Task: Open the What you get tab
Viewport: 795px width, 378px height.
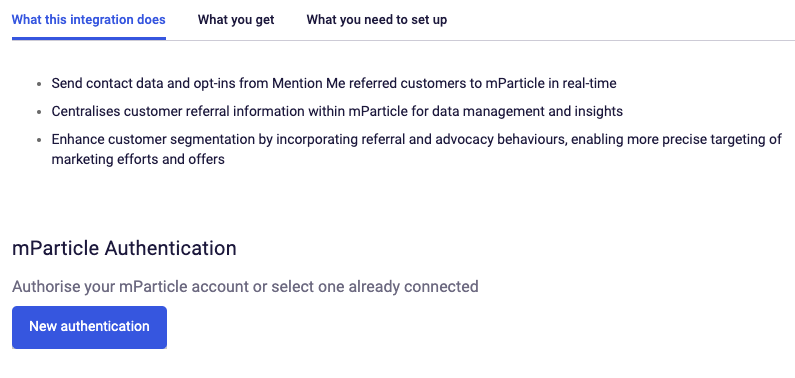Action: pos(236,20)
